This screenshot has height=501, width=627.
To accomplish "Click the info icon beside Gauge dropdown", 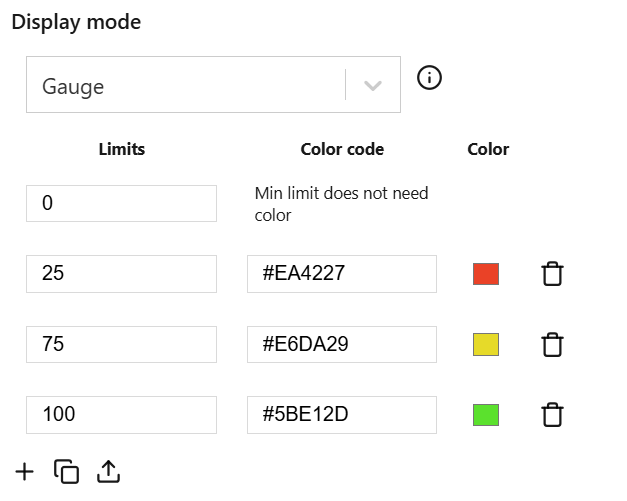I will coord(429,78).
